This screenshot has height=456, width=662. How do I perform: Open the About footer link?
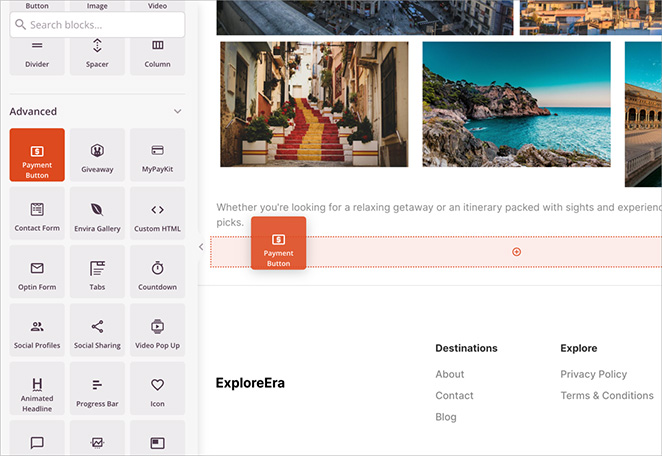click(449, 374)
